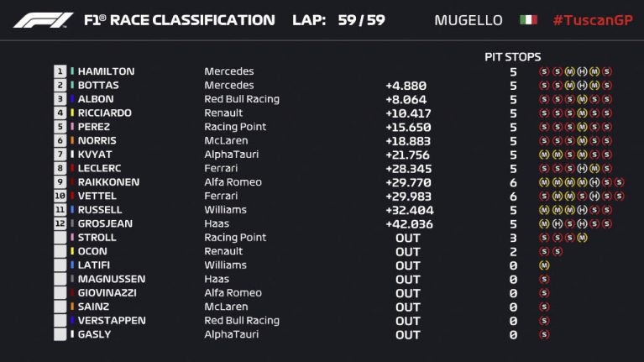Click Magnussen's soft tyre icon
Screen dimensions: 644x362
pos(544,280)
